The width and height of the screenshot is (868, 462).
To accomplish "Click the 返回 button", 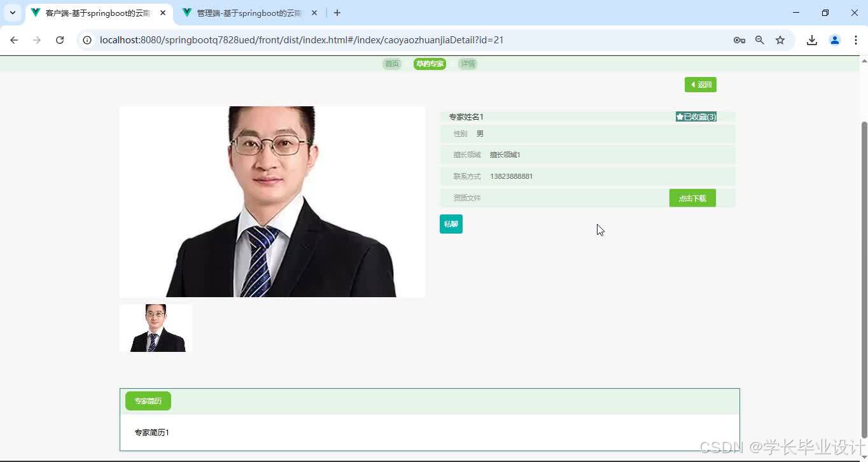I will pos(701,85).
